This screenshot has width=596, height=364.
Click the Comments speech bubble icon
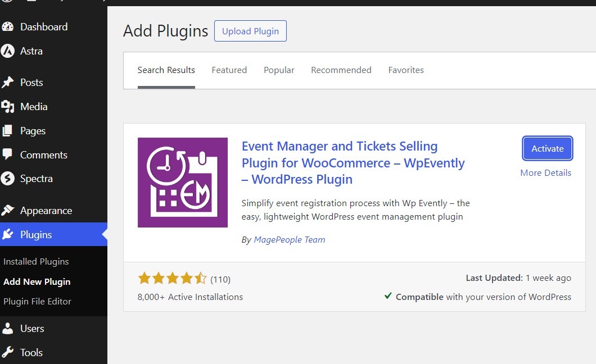(7, 155)
